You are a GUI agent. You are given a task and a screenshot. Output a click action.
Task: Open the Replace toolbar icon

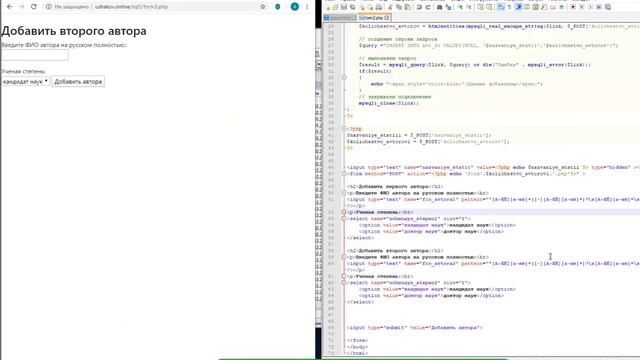(x=449, y=7)
